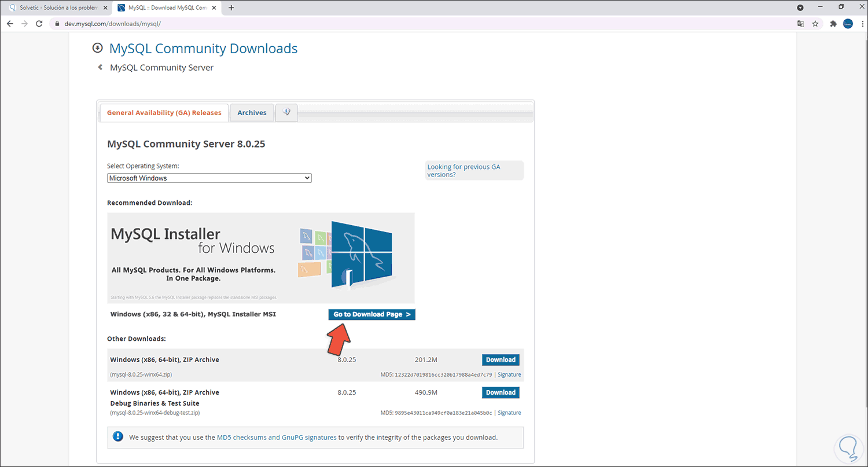The height and width of the screenshot is (467, 868).
Task: Click the circled download icon beside page title
Action: point(97,48)
